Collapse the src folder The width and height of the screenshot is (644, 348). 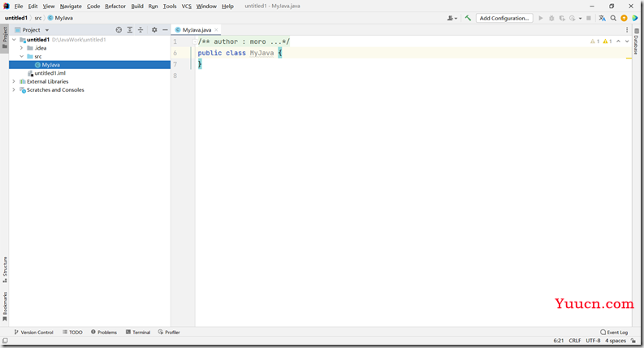pyautogui.click(x=22, y=56)
